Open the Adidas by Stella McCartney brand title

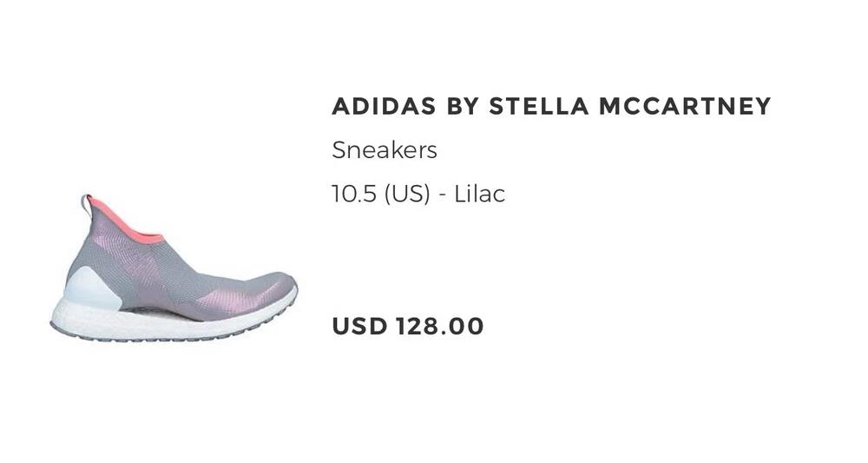tap(551, 107)
